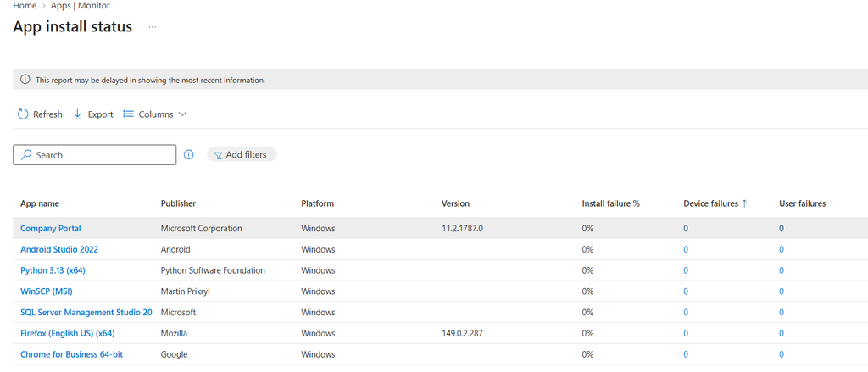Select the Martin Prikryl publisher cell

pos(186,291)
